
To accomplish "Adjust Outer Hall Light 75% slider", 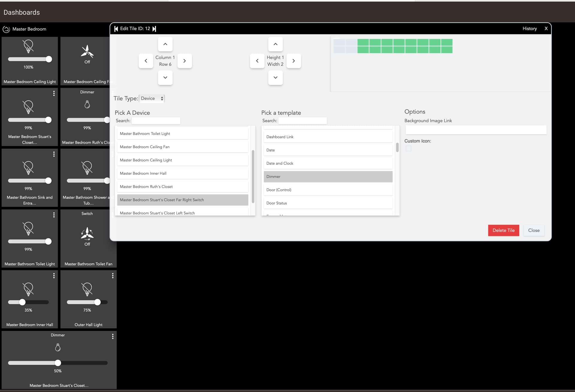I will [87, 302].
